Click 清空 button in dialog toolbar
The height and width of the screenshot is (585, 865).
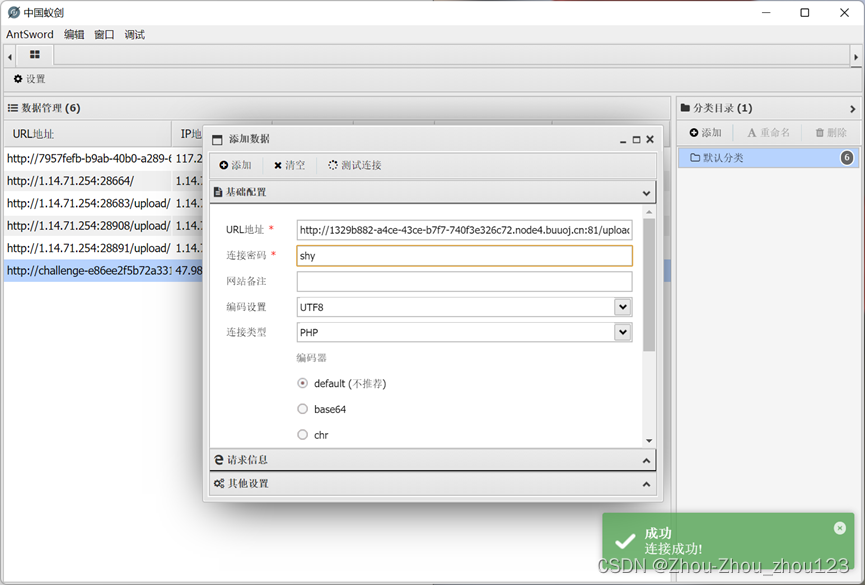click(x=290, y=165)
